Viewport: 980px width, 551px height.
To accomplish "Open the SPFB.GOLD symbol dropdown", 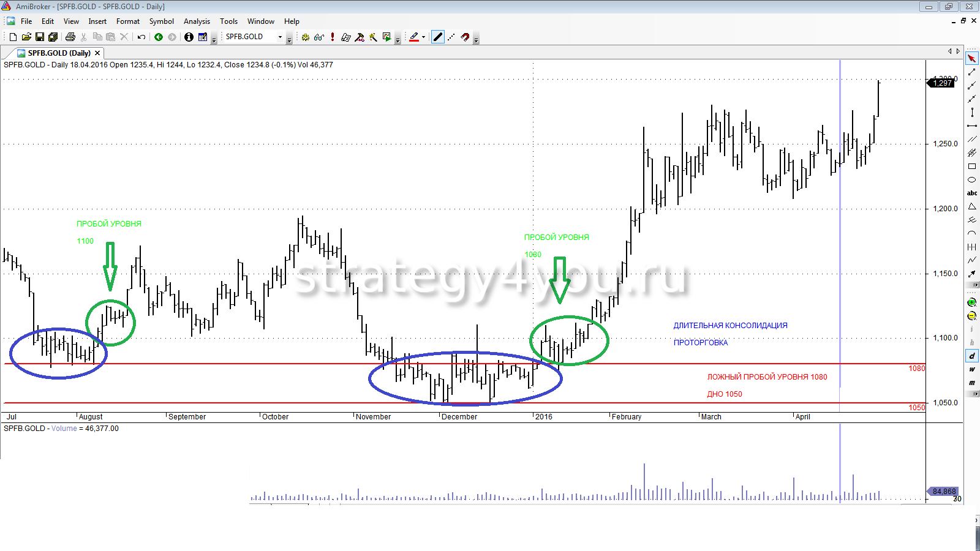I will (281, 37).
